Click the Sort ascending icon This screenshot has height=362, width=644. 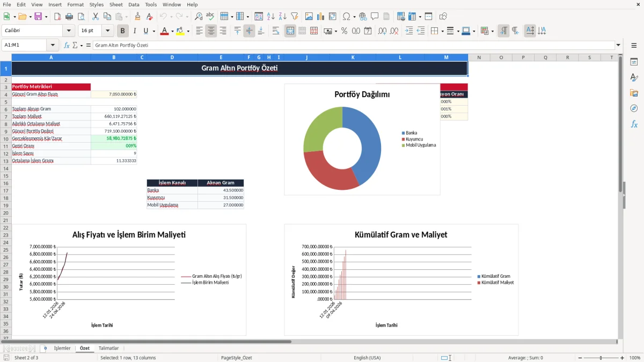point(270,17)
